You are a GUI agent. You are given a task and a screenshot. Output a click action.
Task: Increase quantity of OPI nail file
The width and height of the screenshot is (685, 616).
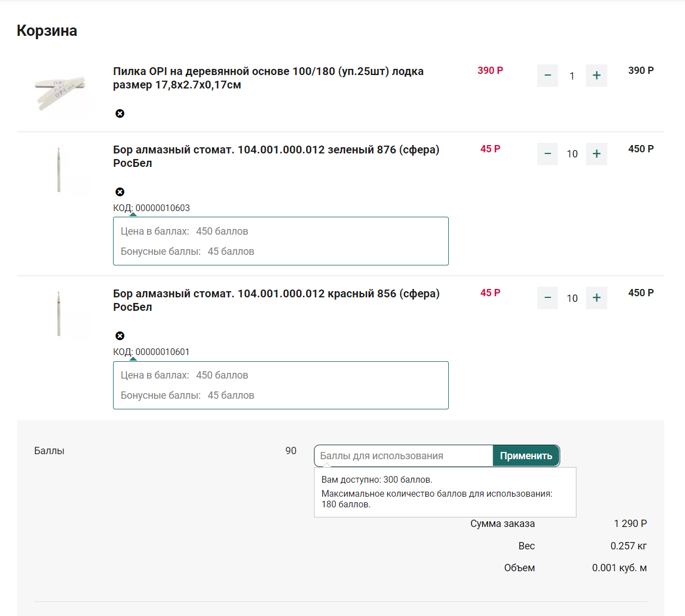click(x=597, y=76)
